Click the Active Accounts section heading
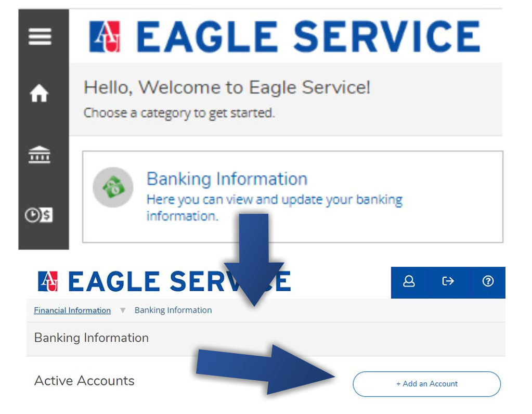This screenshot has height=414, width=532. [84, 381]
